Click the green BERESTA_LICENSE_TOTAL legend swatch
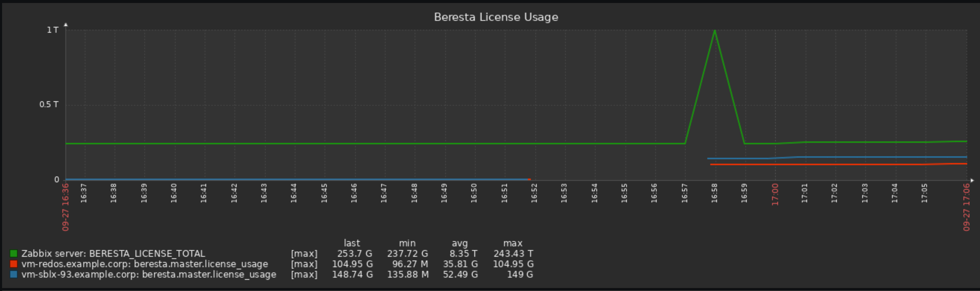 coord(14,254)
